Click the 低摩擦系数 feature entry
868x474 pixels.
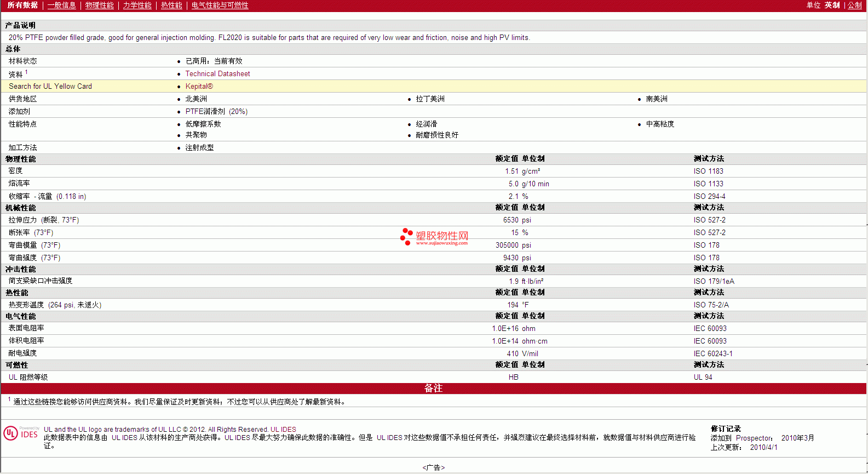click(203, 124)
